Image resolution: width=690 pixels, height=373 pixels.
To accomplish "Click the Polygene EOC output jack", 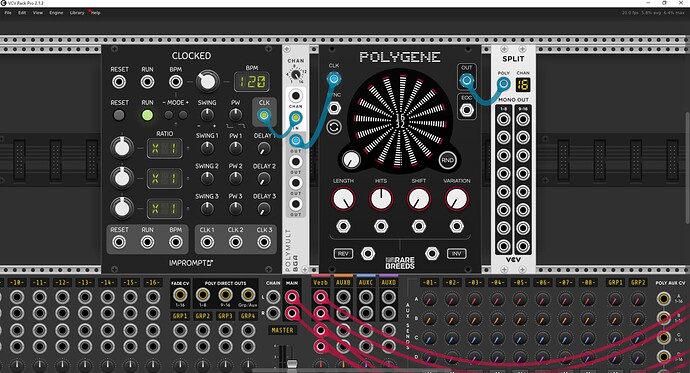I will 466,110.
